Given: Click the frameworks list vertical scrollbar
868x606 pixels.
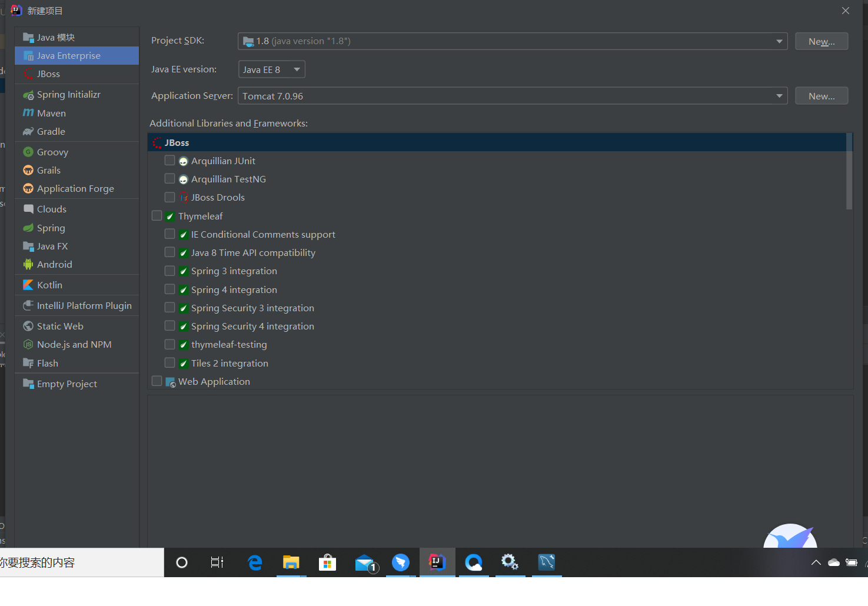Looking at the screenshot, I should (x=849, y=171).
